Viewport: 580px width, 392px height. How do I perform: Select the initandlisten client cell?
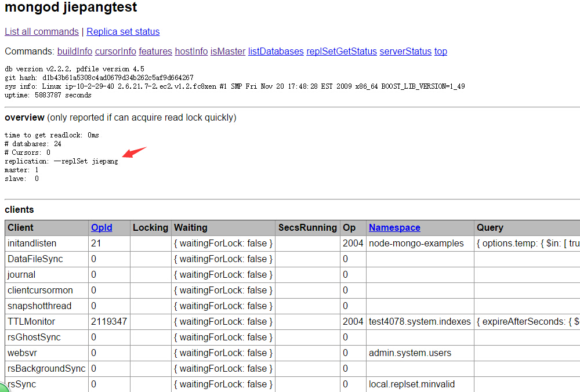click(46, 244)
